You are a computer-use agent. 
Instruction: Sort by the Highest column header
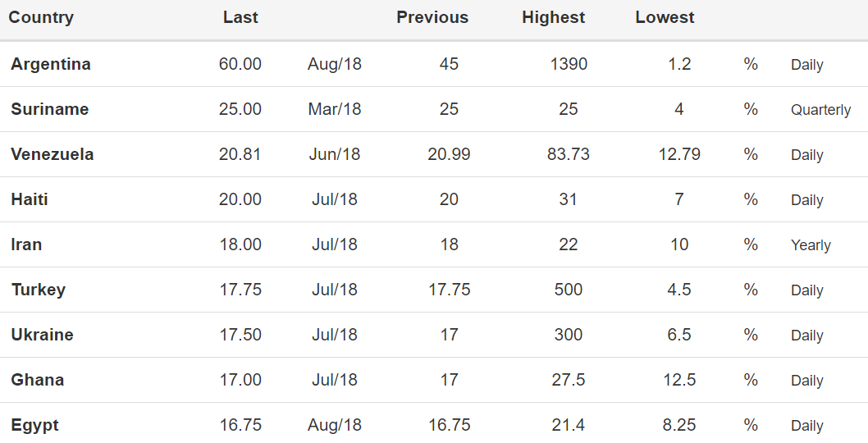[554, 18]
